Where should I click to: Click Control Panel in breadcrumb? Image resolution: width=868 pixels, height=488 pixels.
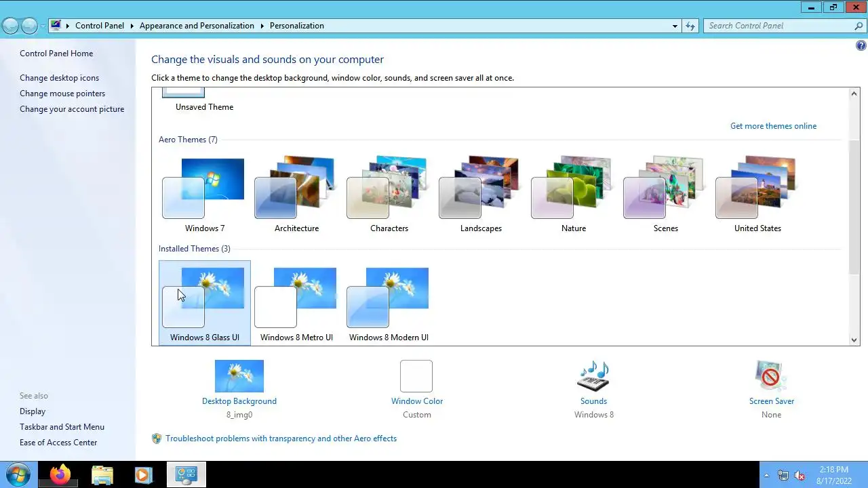(x=100, y=26)
